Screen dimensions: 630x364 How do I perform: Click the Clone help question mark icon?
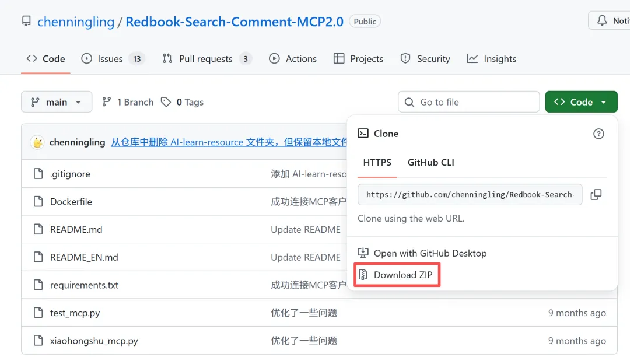point(598,134)
